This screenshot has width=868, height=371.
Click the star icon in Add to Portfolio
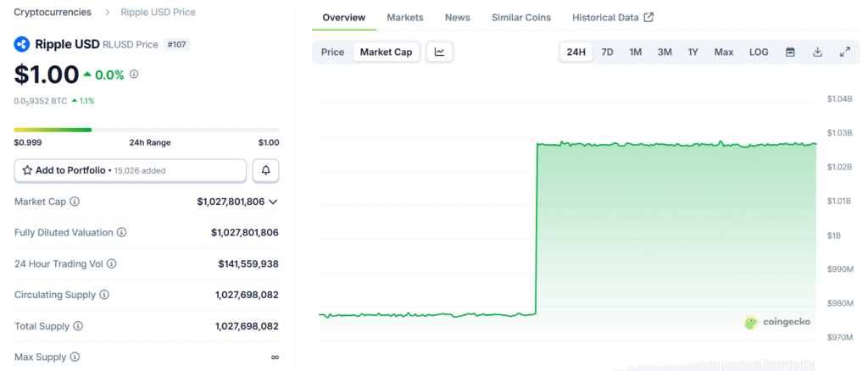coord(27,170)
